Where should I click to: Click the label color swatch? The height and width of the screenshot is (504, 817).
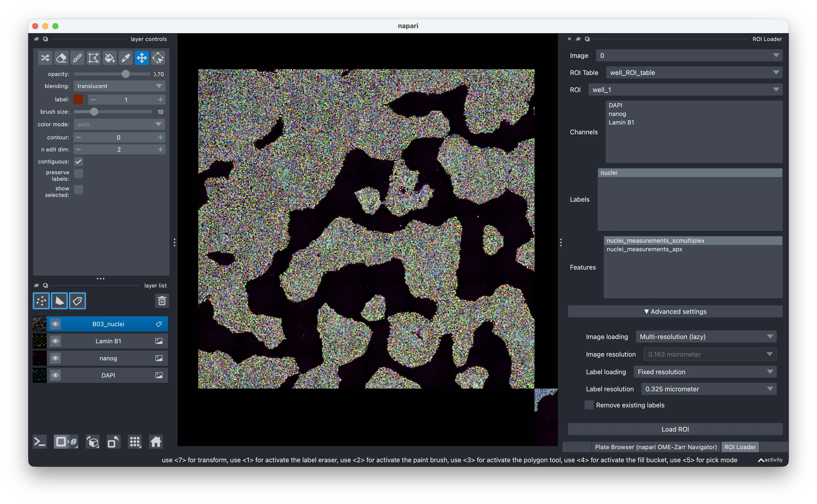point(78,100)
